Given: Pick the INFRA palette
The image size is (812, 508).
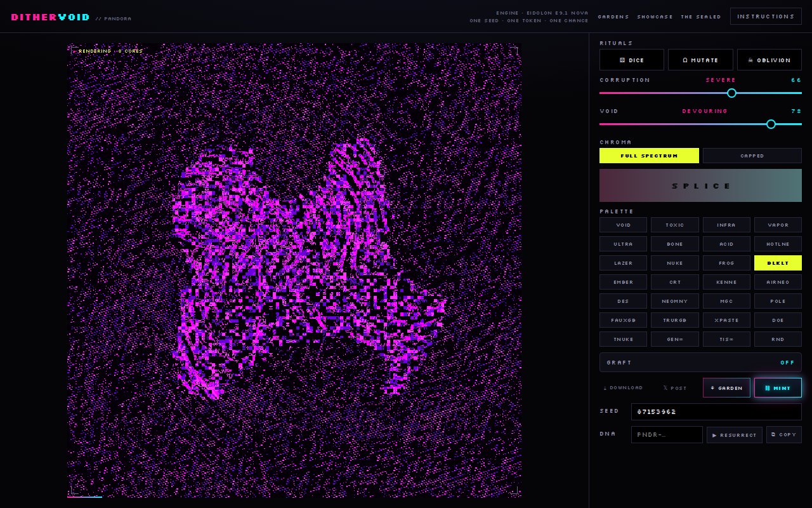Looking at the screenshot, I should coord(726,225).
